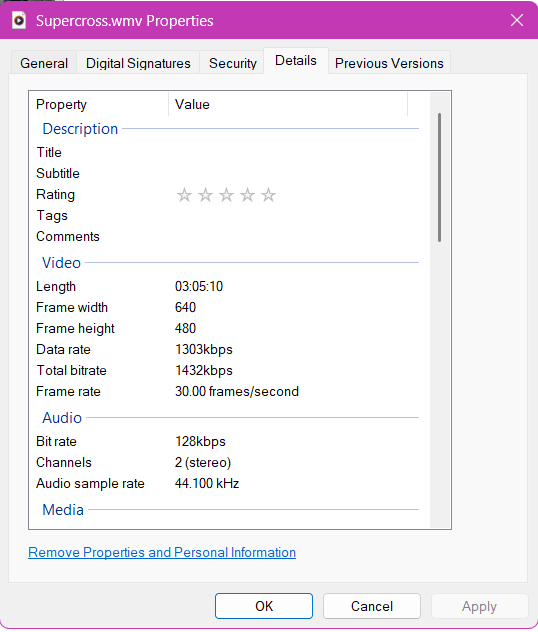The width and height of the screenshot is (538, 632).
Task: Select the Comments property row
Action: [x=228, y=236]
